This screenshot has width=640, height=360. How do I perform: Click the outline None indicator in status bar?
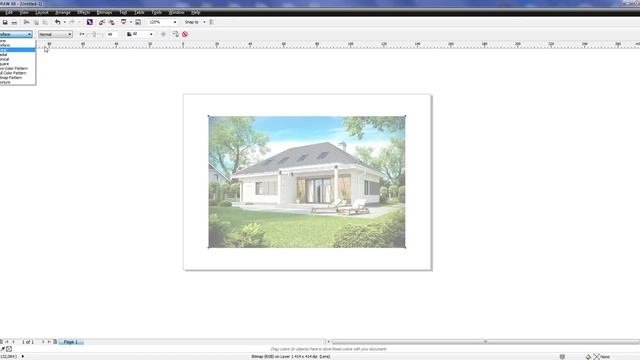point(602,356)
